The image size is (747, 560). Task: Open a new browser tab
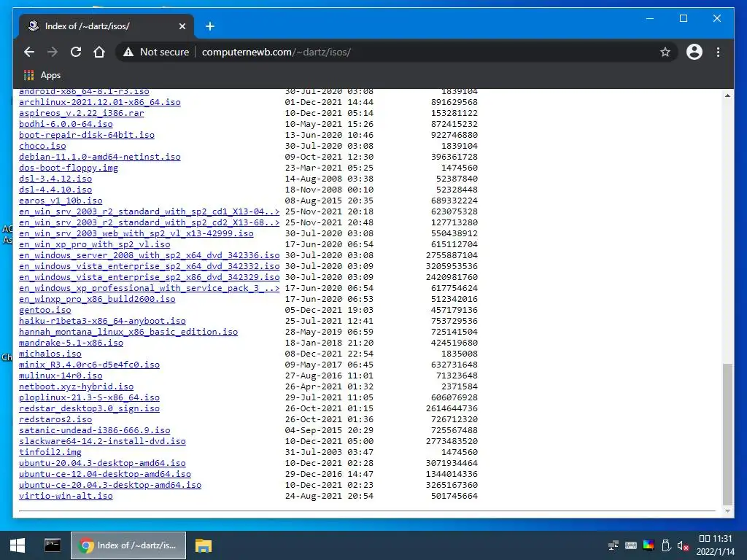pyautogui.click(x=209, y=26)
